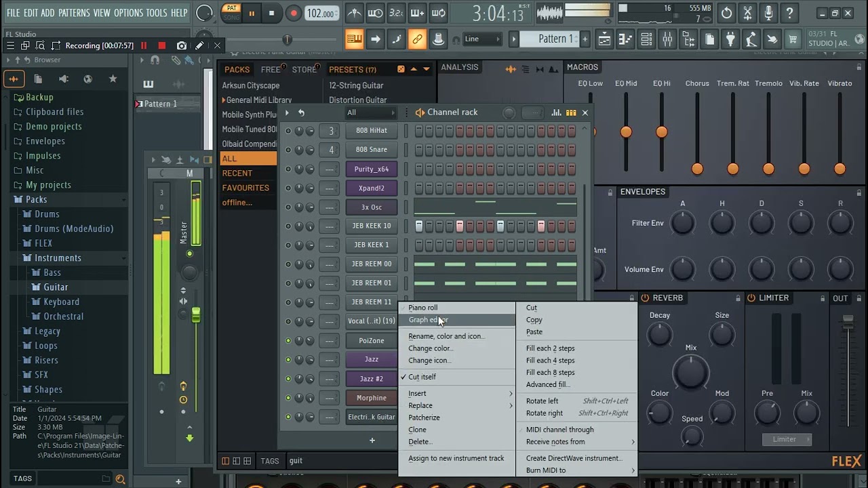This screenshot has width=868, height=488.
Task: Adjust the EQ Mid macro slider
Action: (626, 131)
